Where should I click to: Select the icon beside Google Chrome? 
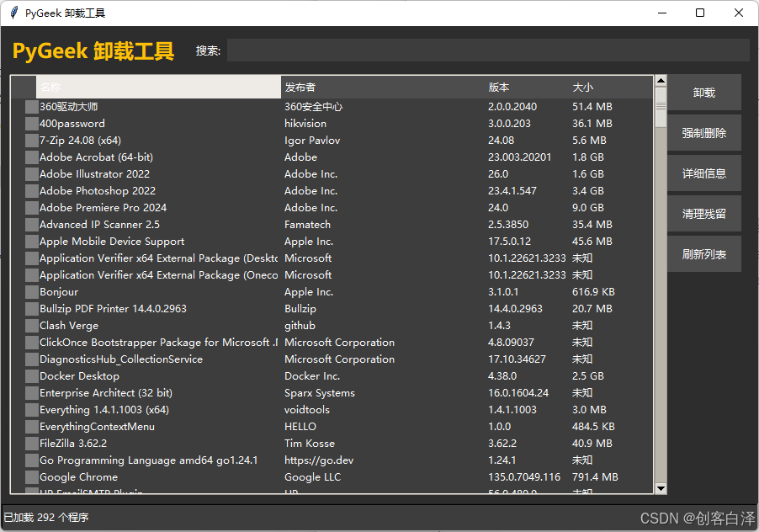pos(32,477)
